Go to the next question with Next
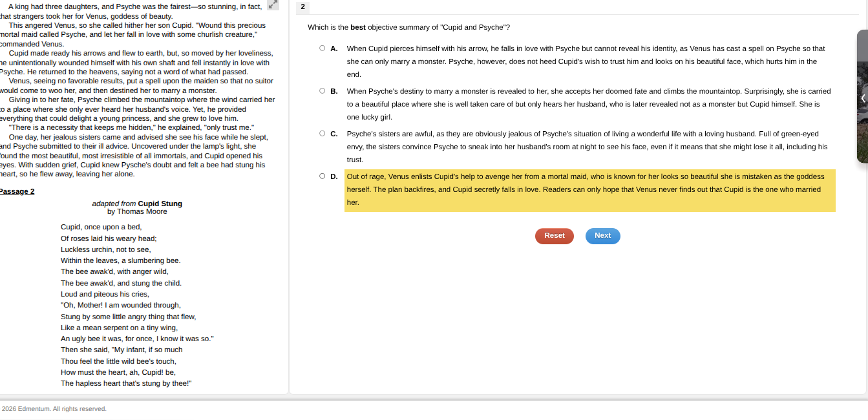 coord(602,236)
